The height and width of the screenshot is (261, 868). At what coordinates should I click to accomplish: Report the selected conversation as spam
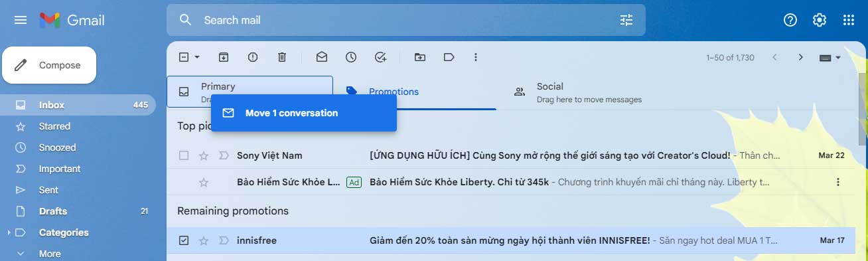(x=253, y=57)
